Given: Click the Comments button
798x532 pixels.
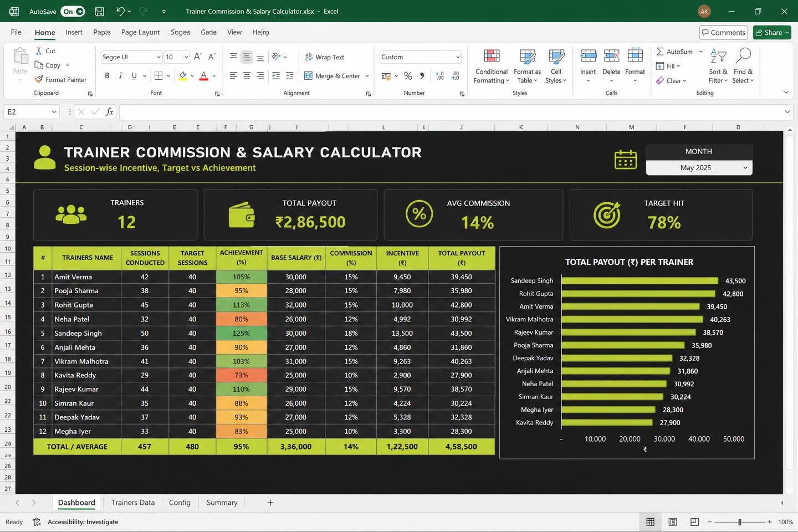Looking at the screenshot, I should click(724, 33).
